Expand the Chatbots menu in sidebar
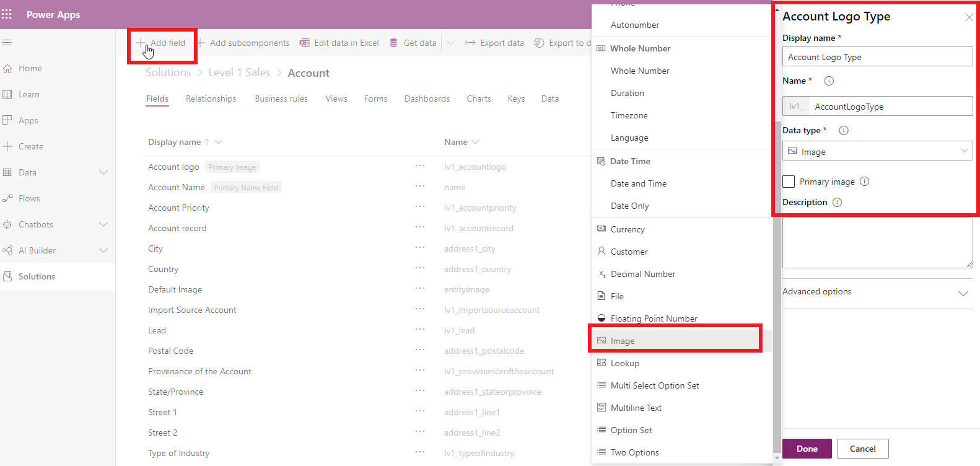 pyautogui.click(x=103, y=224)
